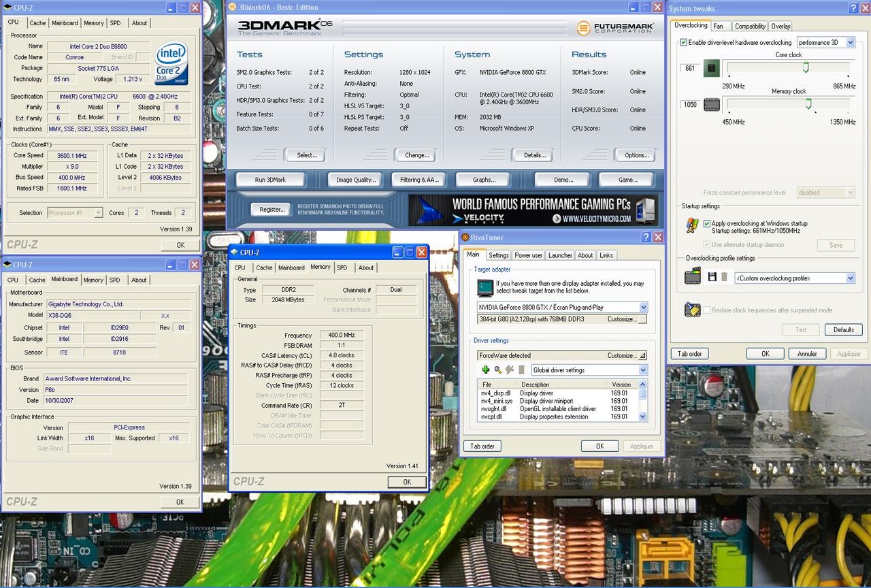The height and width of the screenshot is (588, 871).
Task: Open the Power user tab in RivaTuner
Action: pos(529,255)
